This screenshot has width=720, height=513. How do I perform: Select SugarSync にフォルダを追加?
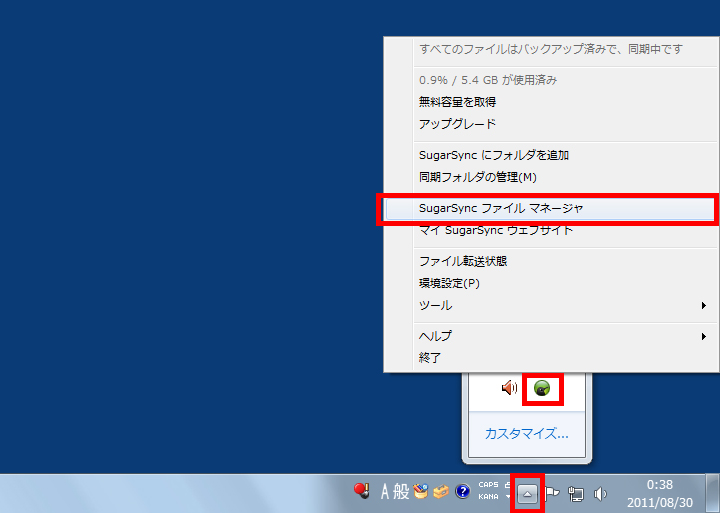click(551, 155)
